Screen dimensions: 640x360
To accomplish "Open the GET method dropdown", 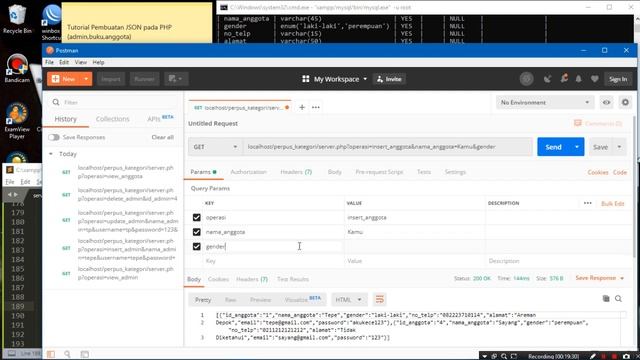I will pos(216,147).
